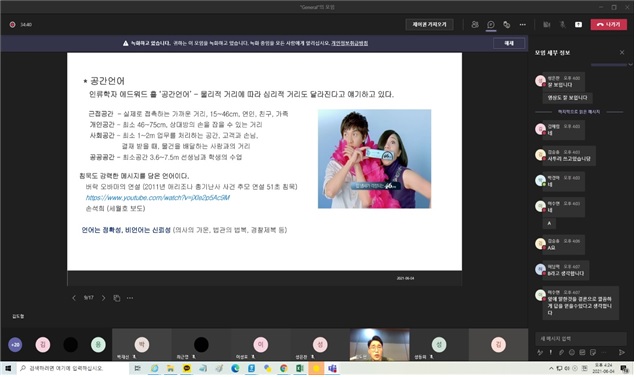Toggle the camera on/off
This screenshot has height=377, width=636.
(x=547, y=25)
